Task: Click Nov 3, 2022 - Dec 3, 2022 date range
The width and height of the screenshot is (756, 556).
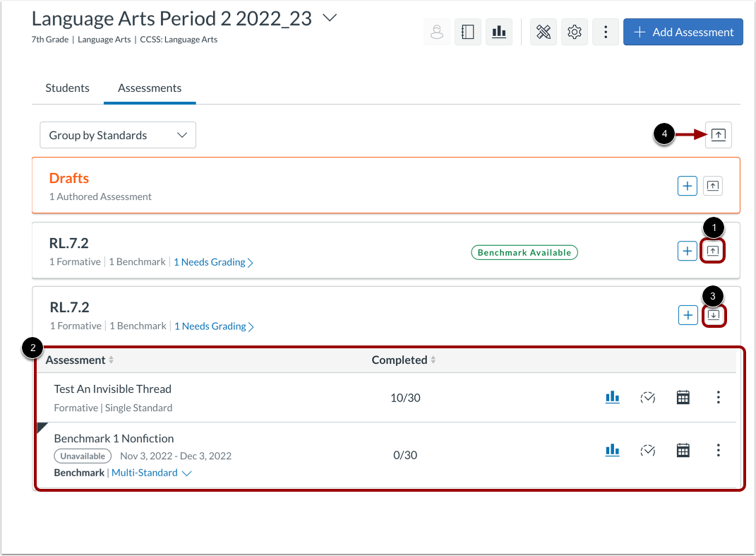Action: pyautogui.click(x=176, y=456)
